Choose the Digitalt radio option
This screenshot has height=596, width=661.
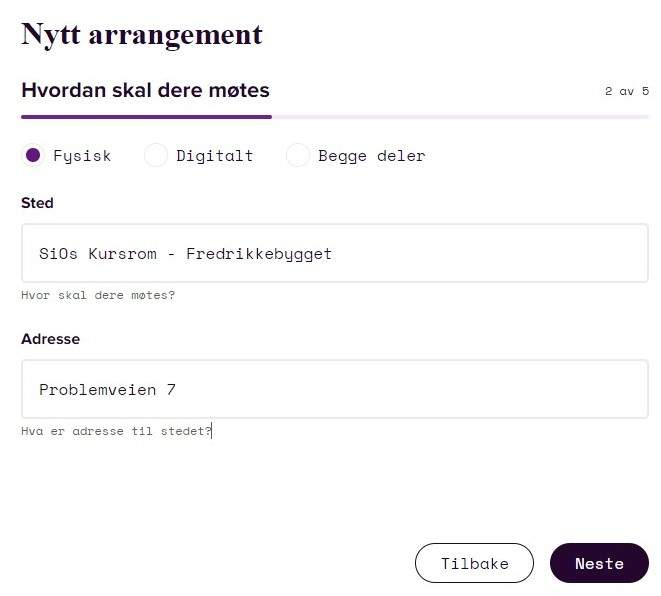[x=156, y=155]
